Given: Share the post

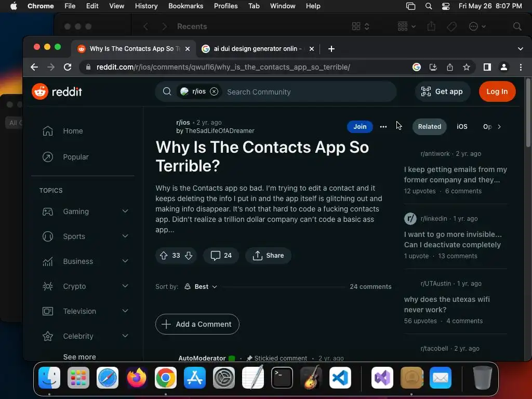Looking at the screenshot, I should [x=268, y=256].
